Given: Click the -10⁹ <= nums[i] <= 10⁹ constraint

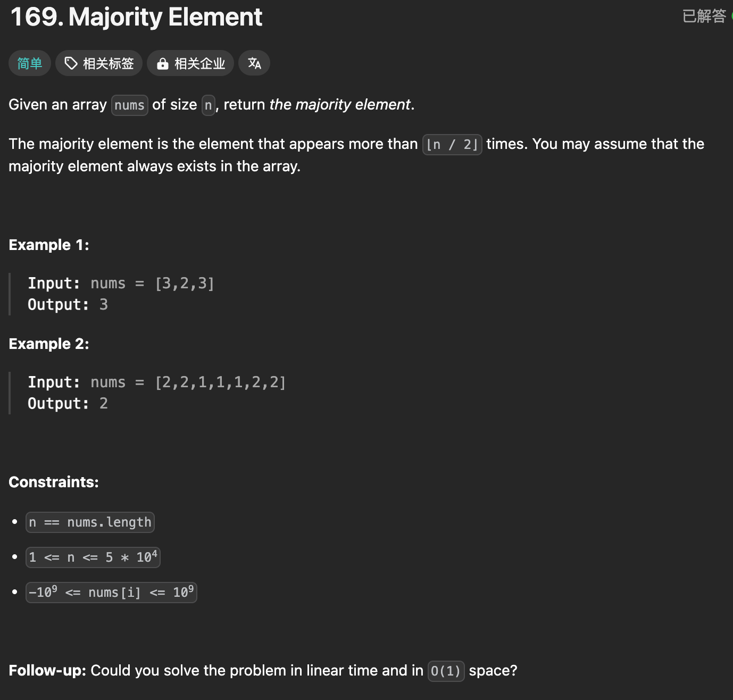Looking at the screenshot, I should point(111,592).
